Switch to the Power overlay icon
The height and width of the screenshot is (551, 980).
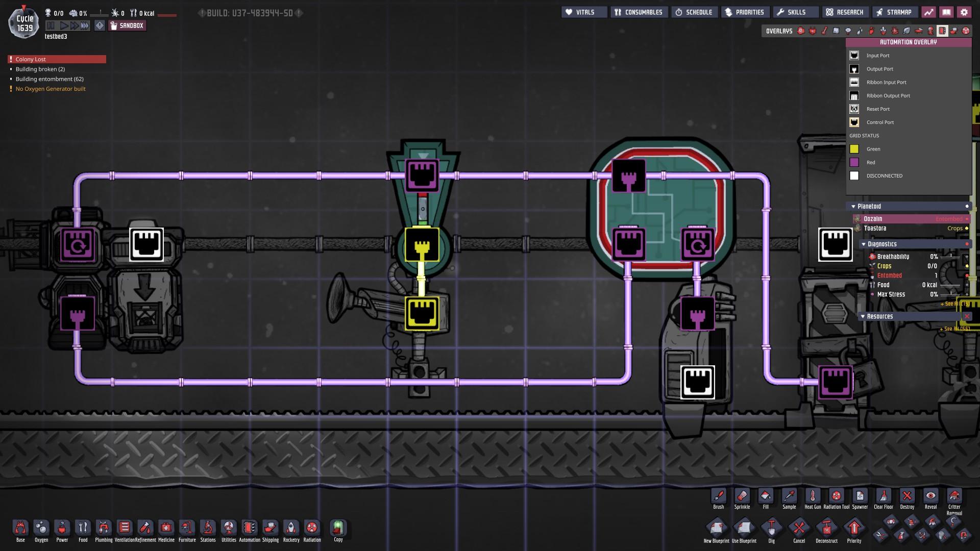tap(813, 31)
